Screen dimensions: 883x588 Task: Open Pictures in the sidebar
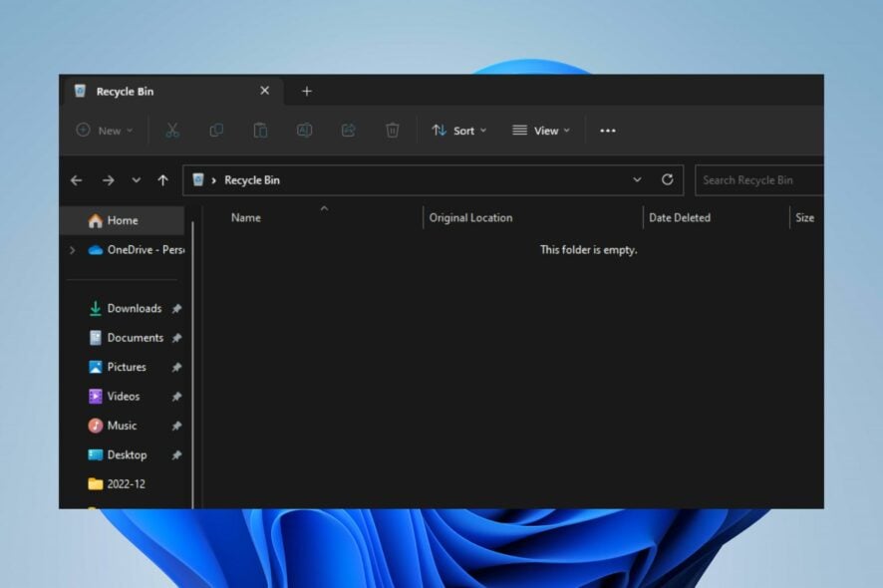click(x=118, y=367)
